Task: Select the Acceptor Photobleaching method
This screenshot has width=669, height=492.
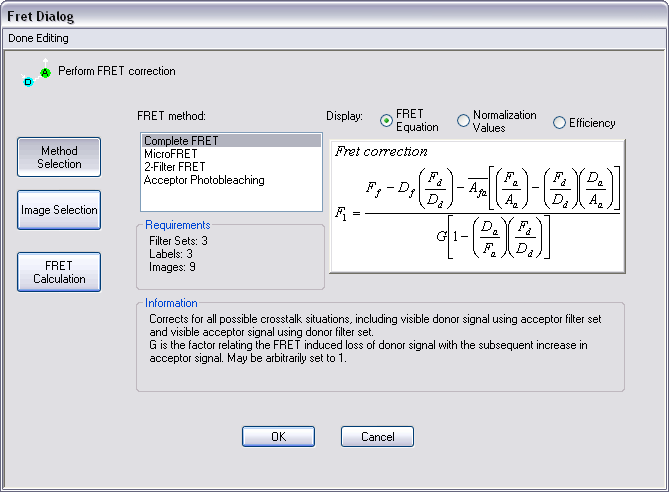Action: 204,180
